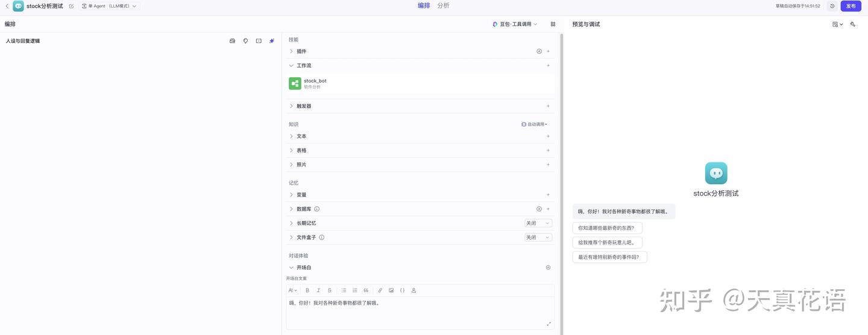Insert link in 开场白 editor
Viewport: 868px width, 335px height.
[x=380, y=290]
